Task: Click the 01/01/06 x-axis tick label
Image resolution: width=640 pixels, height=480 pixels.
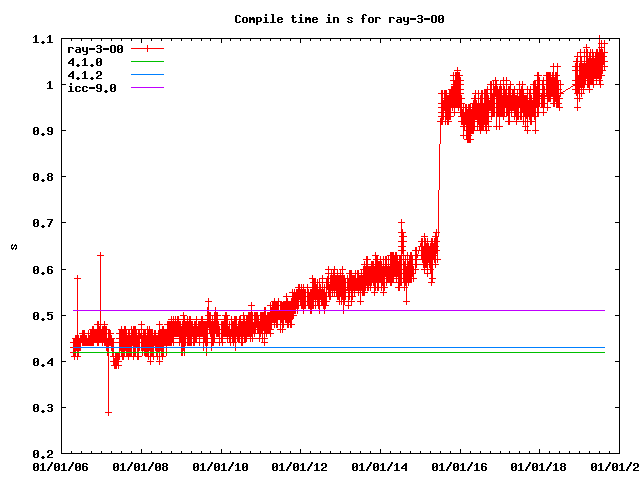Action: [60, 466]
